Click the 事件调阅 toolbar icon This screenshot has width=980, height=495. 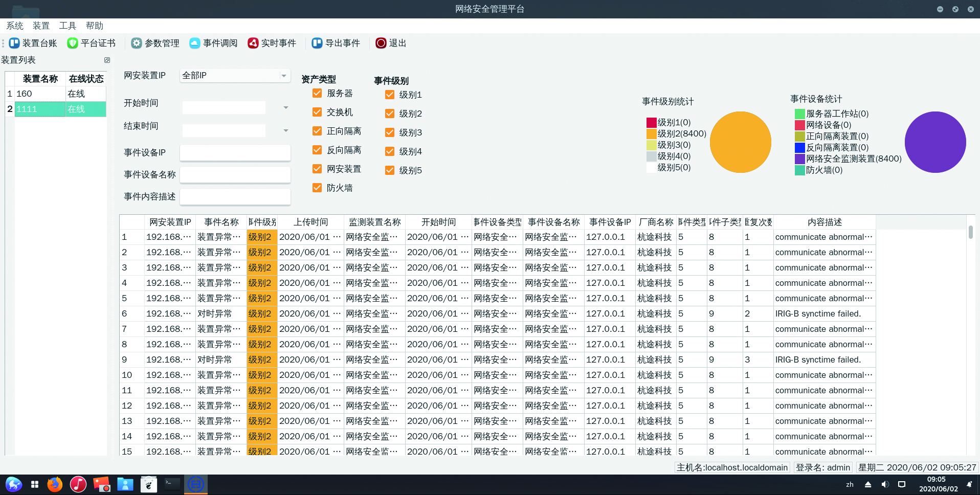coord(194,43)
